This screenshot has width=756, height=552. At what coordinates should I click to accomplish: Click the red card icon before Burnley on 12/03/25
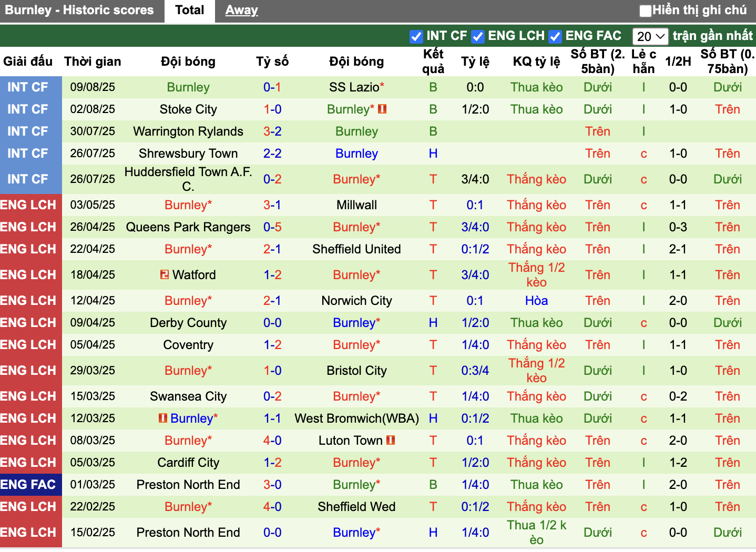163,418
